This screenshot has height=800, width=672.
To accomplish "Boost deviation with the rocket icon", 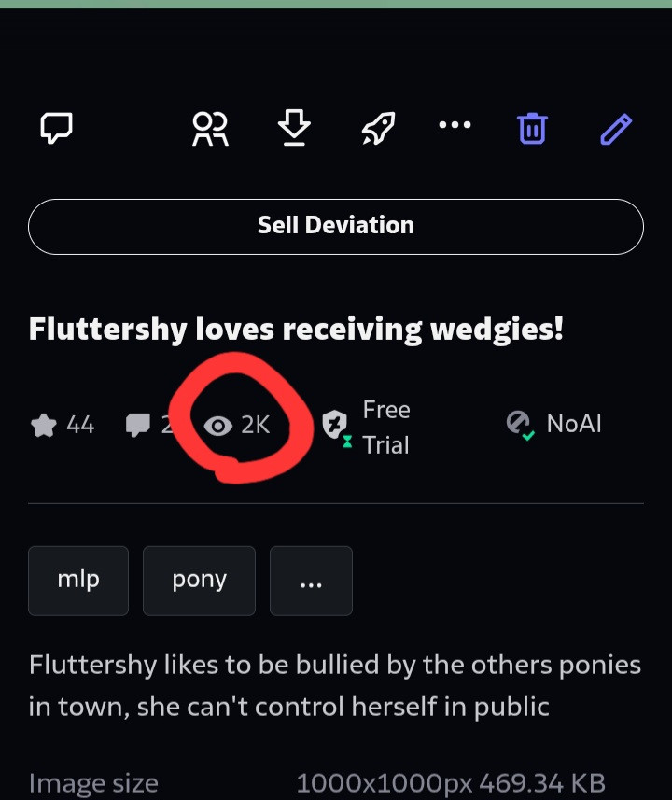I will (x=378, y=128).
